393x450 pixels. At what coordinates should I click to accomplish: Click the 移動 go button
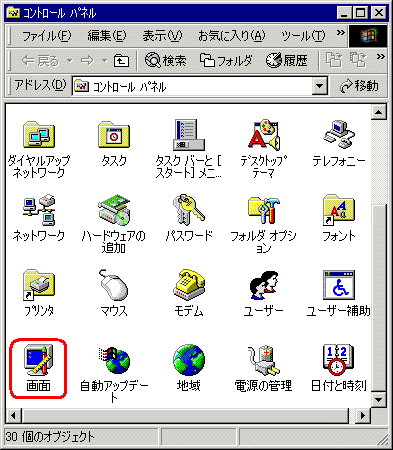(x=359, y=86)
